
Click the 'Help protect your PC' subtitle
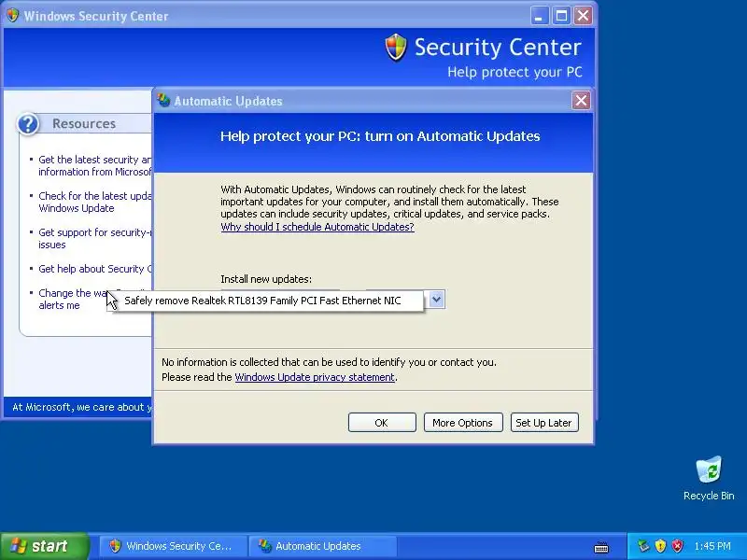click(x=514, y=72)
